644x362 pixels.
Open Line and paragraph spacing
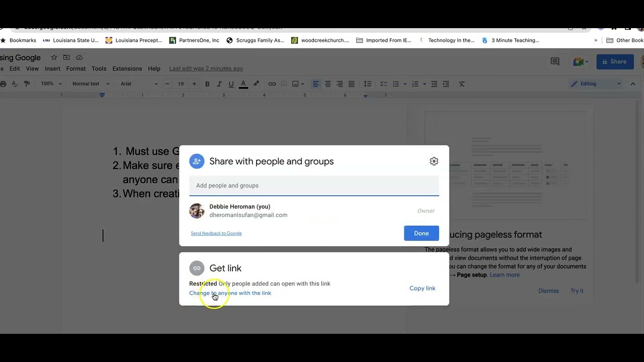coord(368,84)
